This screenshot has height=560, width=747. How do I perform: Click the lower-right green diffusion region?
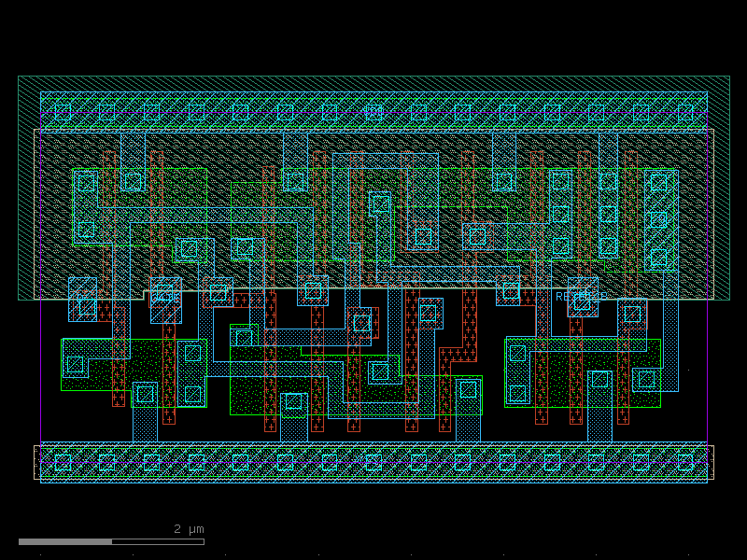tap(583, 372)
